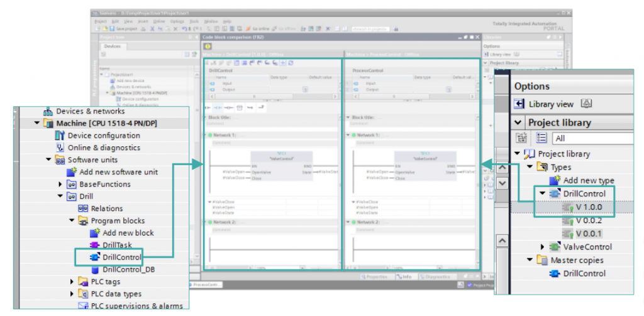The width and height of the screenshot is (644, 316).
Task: Open the Project menu
Action: click(x=101, y=21)
